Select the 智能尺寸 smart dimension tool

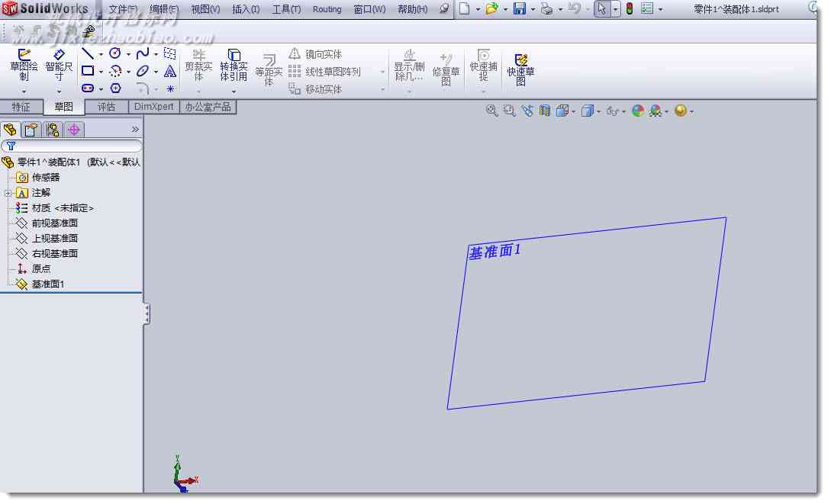click(59, 64)
